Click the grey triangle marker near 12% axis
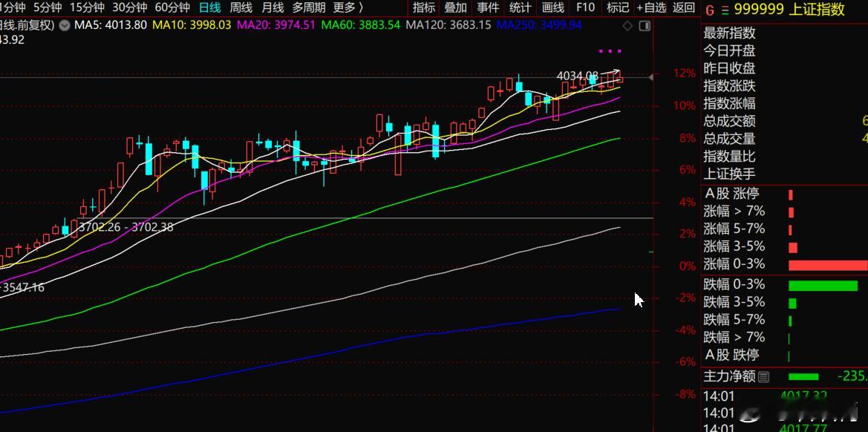The image size is (868, 432). (x=651, y=77)
